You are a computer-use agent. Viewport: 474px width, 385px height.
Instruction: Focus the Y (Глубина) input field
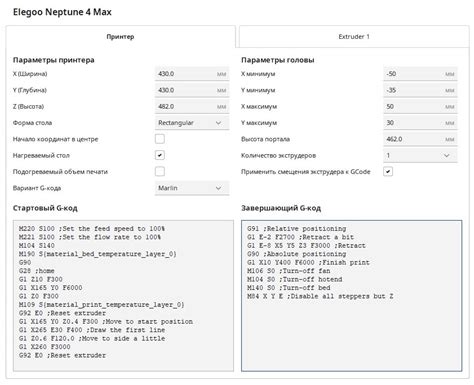(192, 90)
